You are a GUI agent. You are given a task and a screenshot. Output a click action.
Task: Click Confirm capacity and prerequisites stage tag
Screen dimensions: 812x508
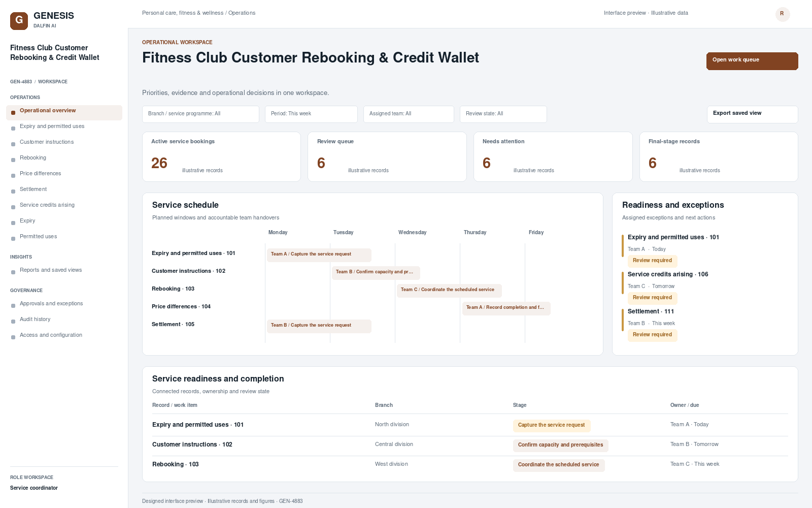561,446
